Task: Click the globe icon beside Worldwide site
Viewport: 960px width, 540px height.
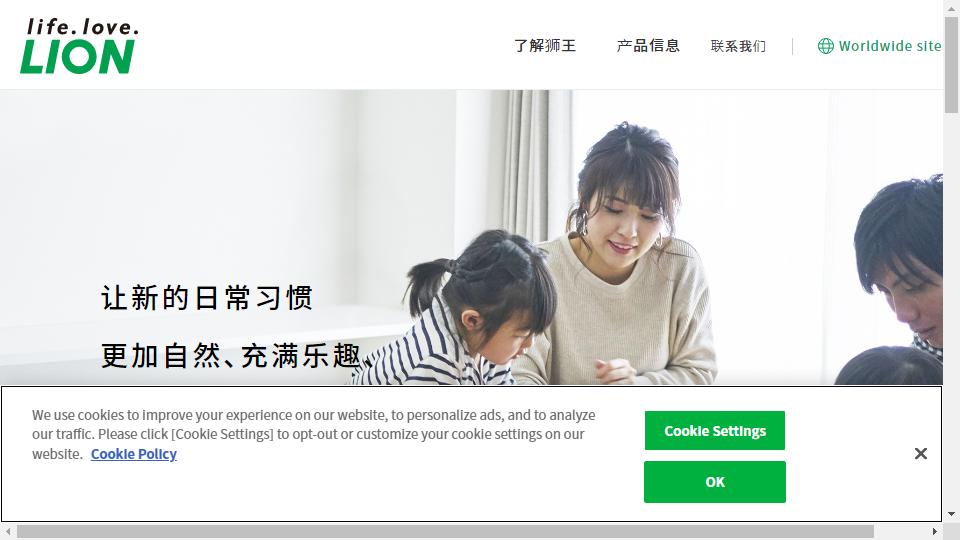Action: point(825,46)
